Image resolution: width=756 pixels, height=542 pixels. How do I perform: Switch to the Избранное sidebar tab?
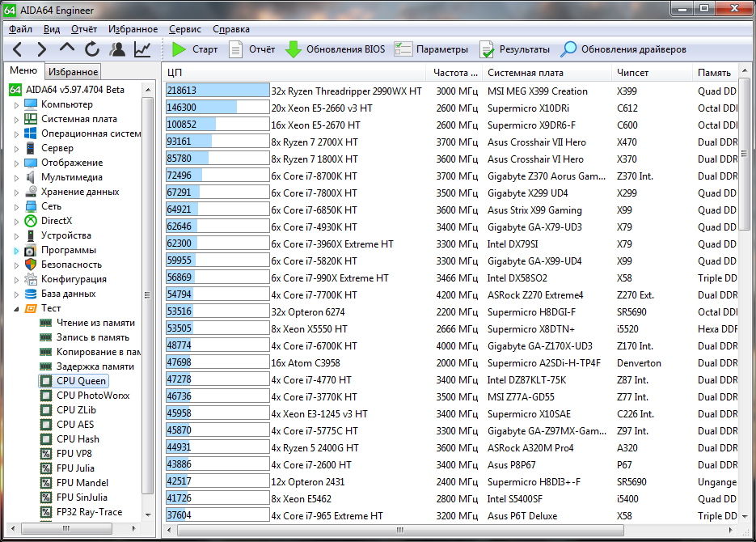(74, 72)
